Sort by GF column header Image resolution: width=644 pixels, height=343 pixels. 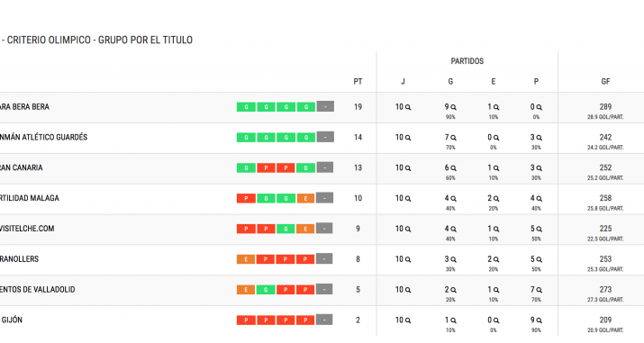(x=605, y=81)
